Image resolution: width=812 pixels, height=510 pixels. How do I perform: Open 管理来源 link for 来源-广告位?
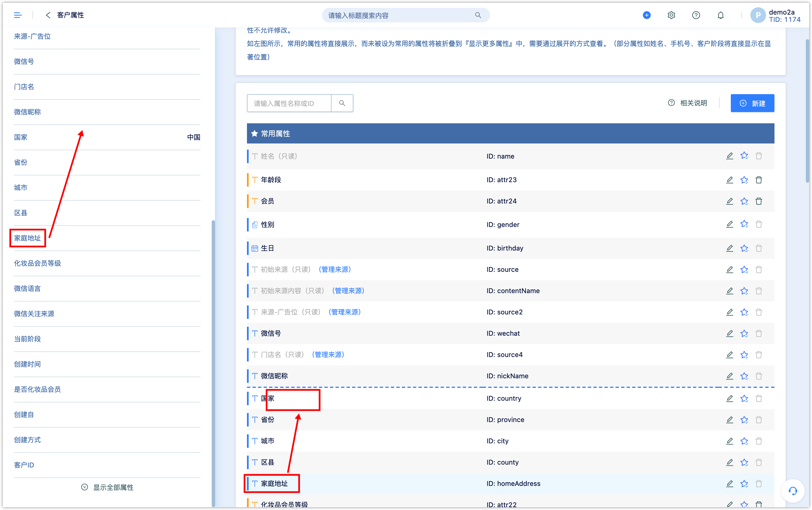344,312
